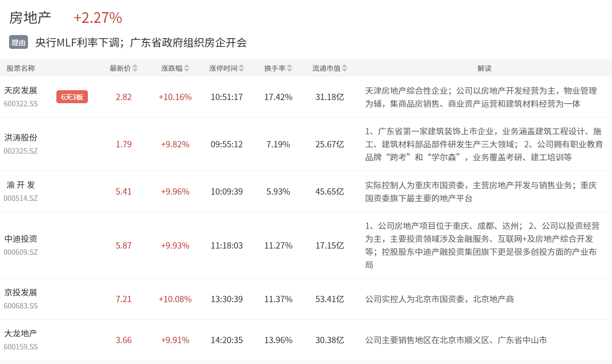Click change +10.16% in 天房发展 row
Viewport: 612px width, 364px height.
click(175, 97)
